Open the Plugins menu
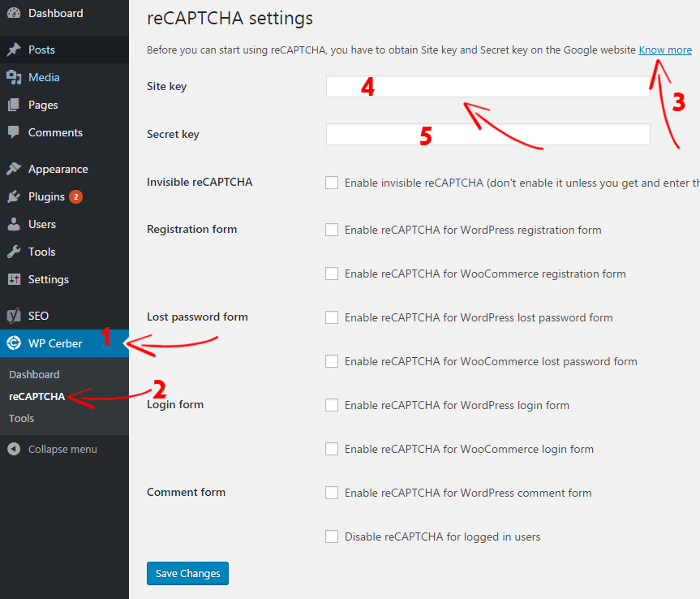Viewport: 700px width, 599px height. (x=64, y=196)
